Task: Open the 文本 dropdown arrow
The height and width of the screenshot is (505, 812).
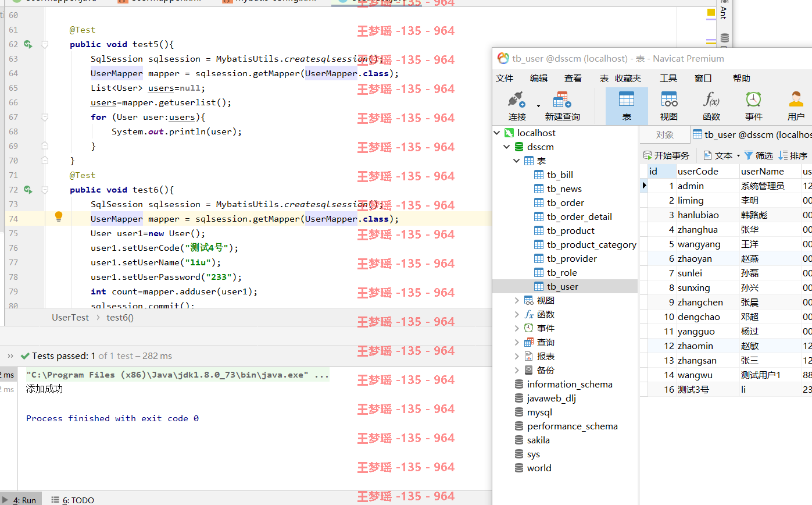Action: [738, 155]
